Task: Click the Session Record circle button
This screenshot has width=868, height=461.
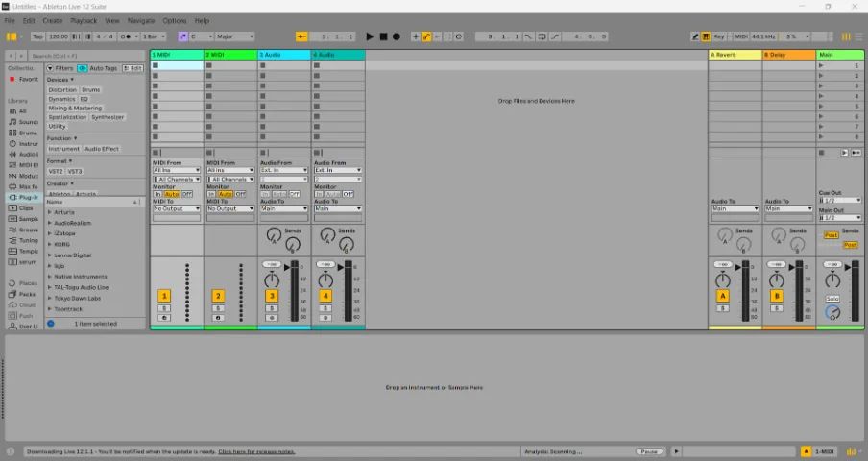Action: click(x=459, y=36)
